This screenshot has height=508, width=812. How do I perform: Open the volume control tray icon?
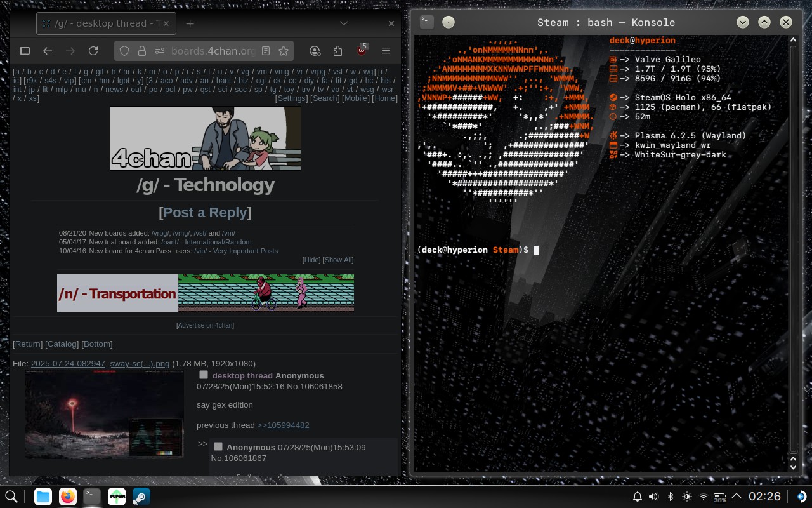coord(654,497)
